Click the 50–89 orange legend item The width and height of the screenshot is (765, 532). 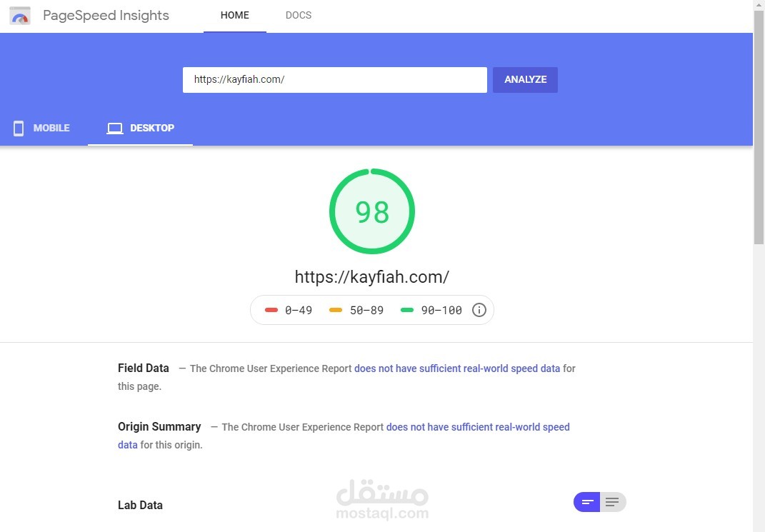[x=356, y=310]
